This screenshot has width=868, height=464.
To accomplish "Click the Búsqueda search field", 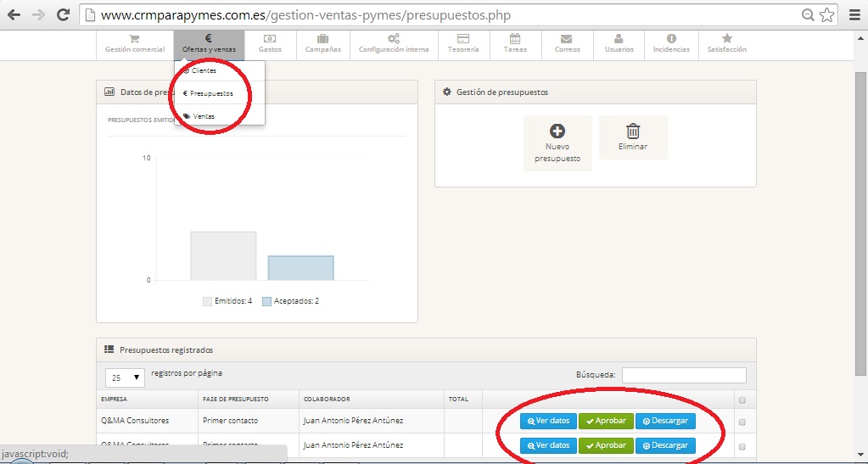I will point(683,375).
